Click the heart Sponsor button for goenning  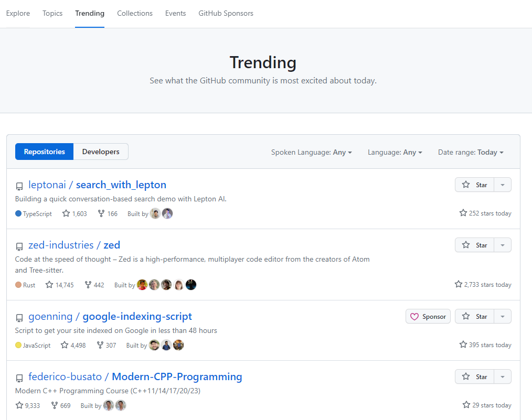(x=428, y=317)
